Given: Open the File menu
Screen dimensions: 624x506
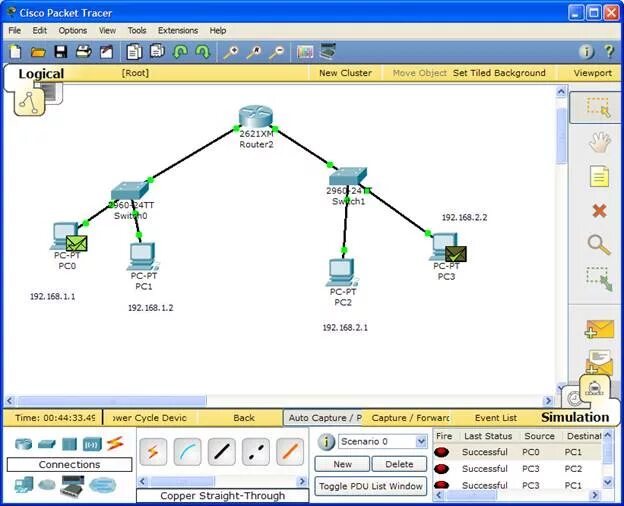Looking at the screenshot, I should pos(15,31).
